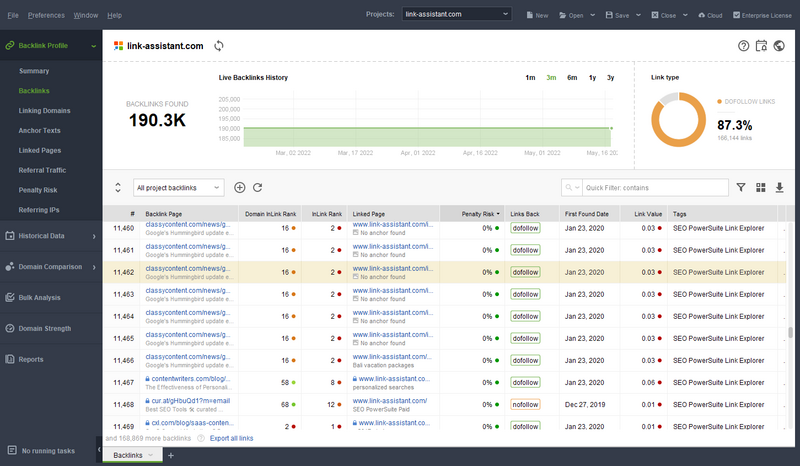
Task: Set chart range to 3y
Action: click(610, 78)
